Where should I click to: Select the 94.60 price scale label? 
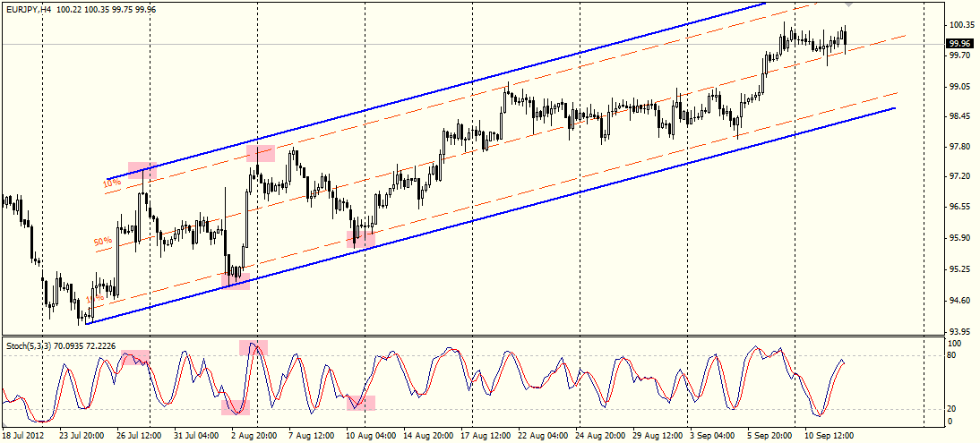959,301
